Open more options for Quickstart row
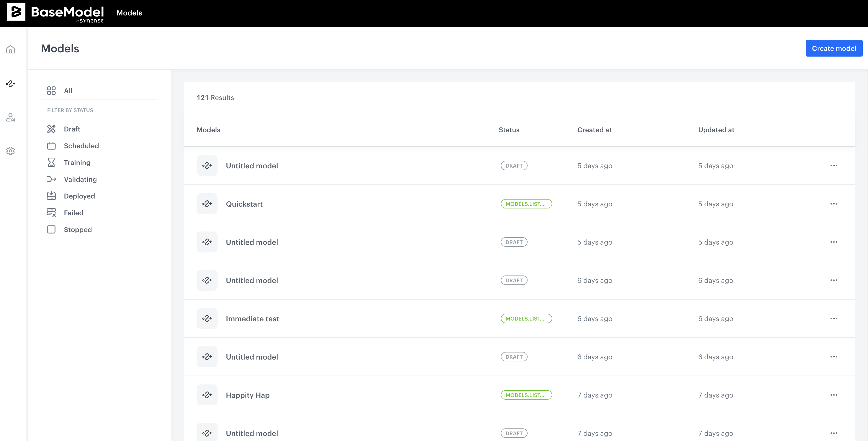868x441 pixels. coord(833,204)
